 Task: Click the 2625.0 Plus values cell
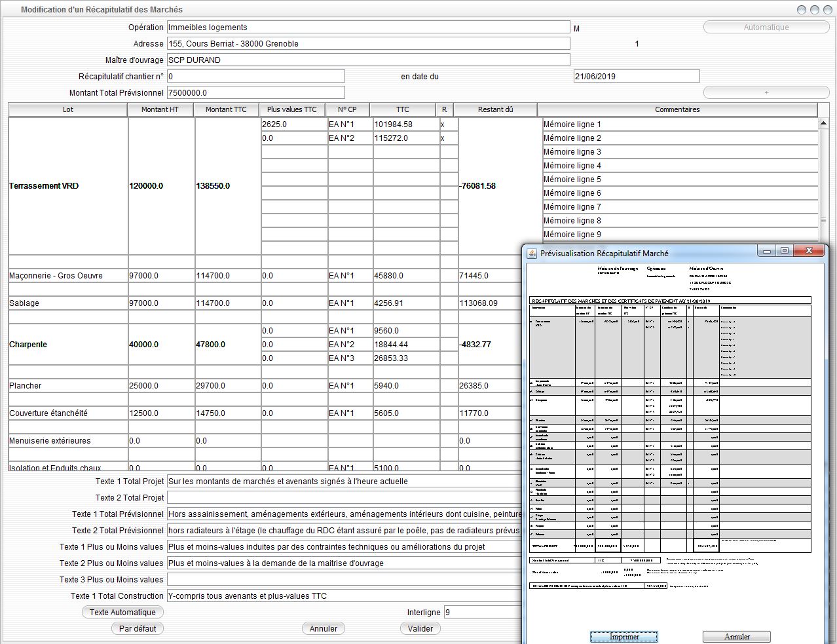(x=294, y=124)
